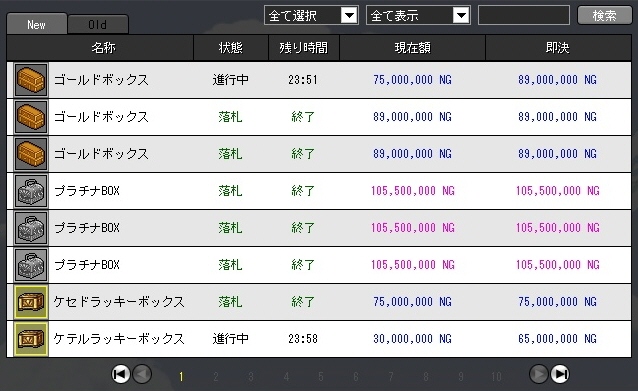
Task: Jump to the last page of listings
Action: point(560,374)
